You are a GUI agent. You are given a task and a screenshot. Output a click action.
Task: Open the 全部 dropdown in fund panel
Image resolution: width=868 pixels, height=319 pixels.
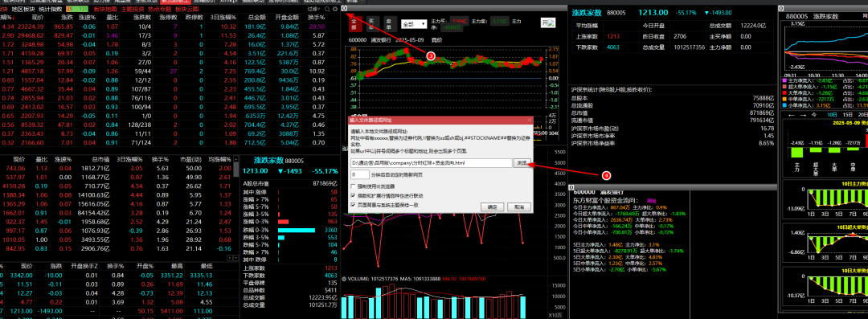click(414, 24)
